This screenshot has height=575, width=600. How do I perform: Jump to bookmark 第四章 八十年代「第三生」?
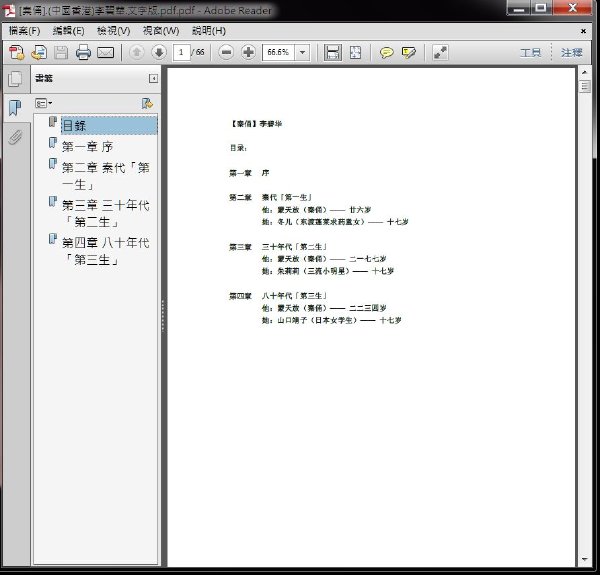click(x=106, y=251)
